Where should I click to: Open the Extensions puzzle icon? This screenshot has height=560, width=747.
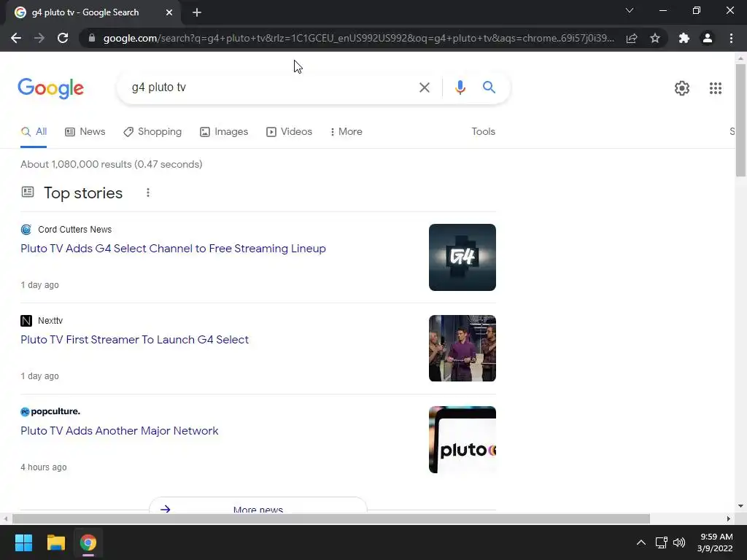click(x=684, y=38)
